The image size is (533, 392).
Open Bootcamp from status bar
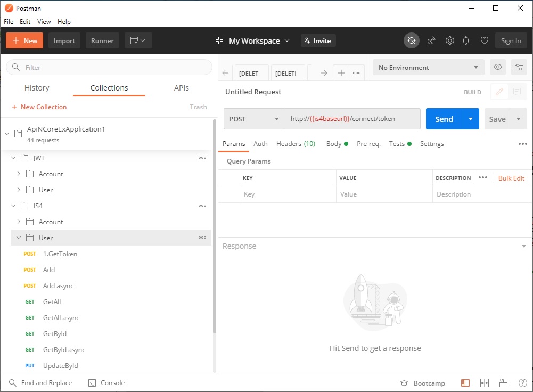click(x=423, y=383)
